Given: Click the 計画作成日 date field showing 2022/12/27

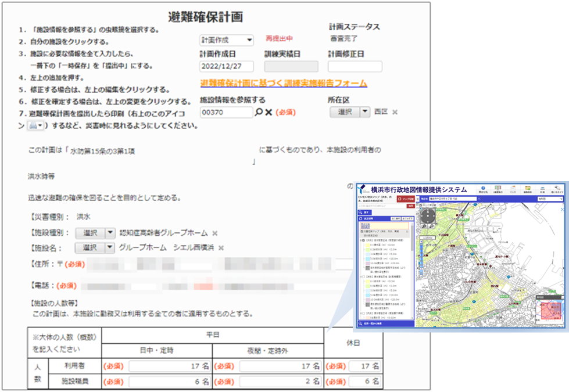Looking at the screenshot, I should (227, 66).
